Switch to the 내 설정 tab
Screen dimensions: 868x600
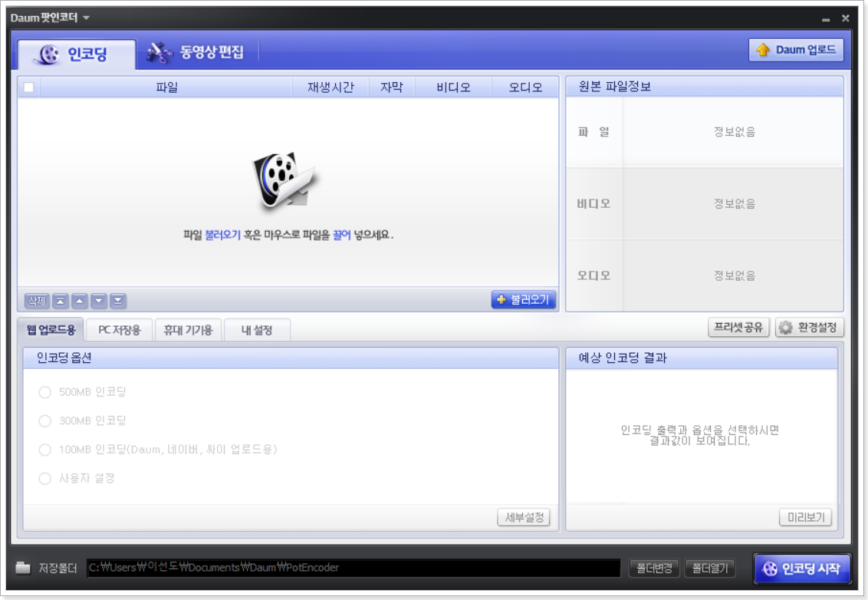[x=258, y=330]
